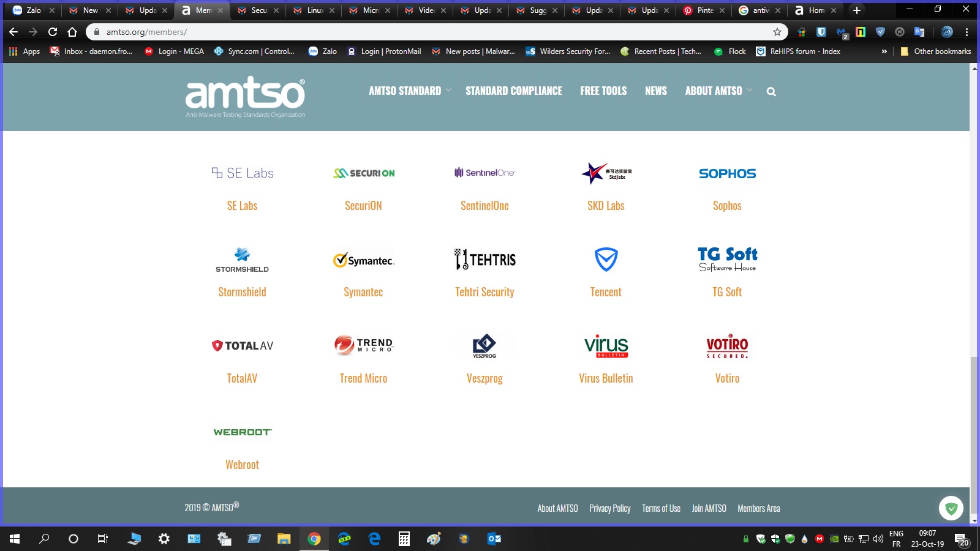Open the Privacy Policy footer link

coord(610,508)
